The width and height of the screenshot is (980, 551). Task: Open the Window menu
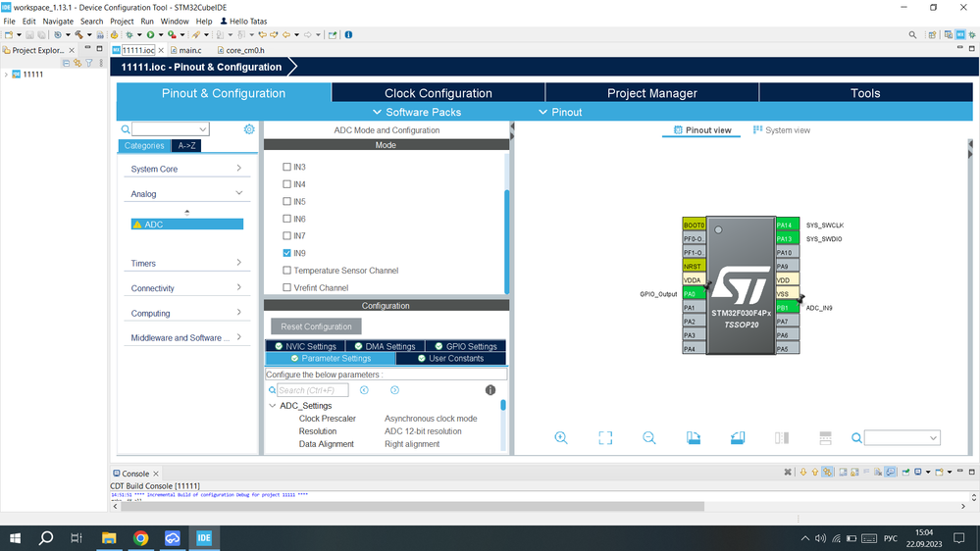(175, 22)
